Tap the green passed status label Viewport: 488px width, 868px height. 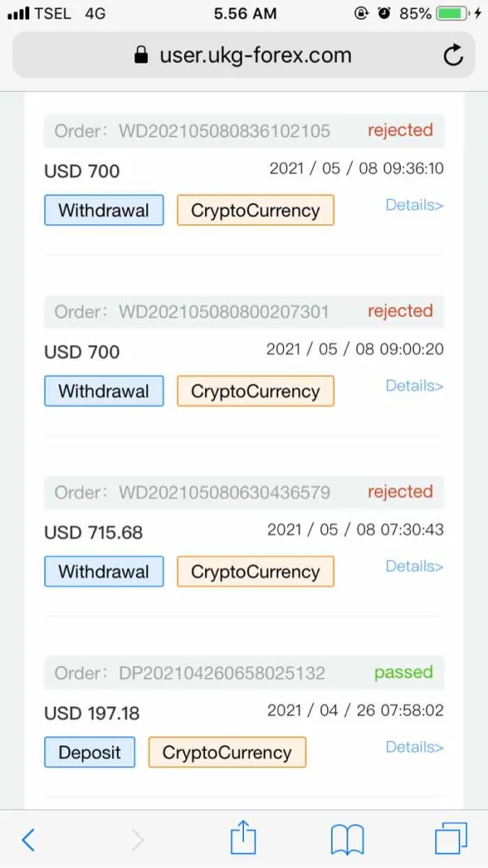403,672
